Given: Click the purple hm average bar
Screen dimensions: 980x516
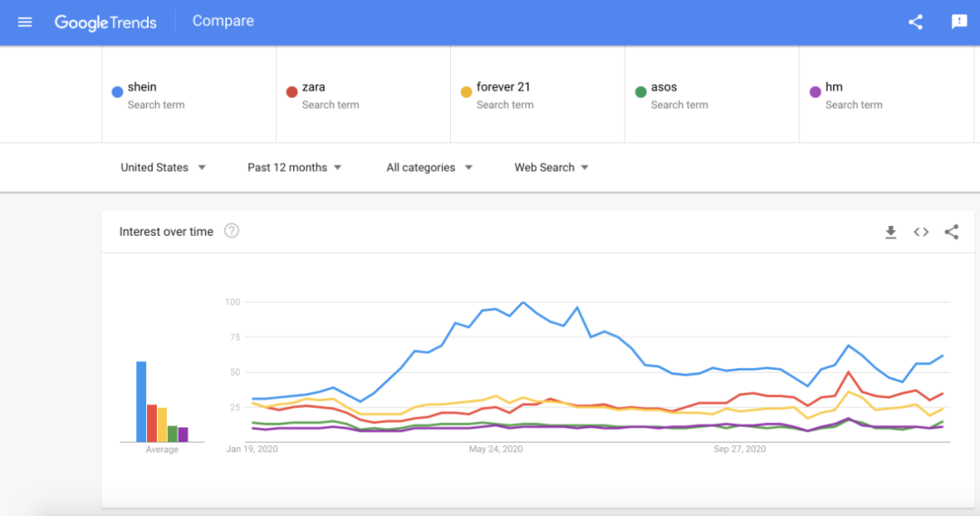Looking at the screenshot, I should [183, 434].
